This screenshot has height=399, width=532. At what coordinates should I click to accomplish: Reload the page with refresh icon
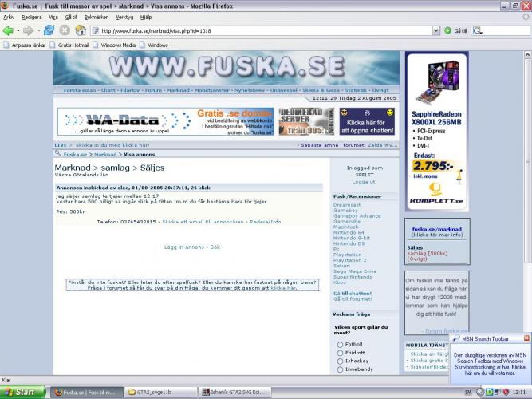(49, 30)
